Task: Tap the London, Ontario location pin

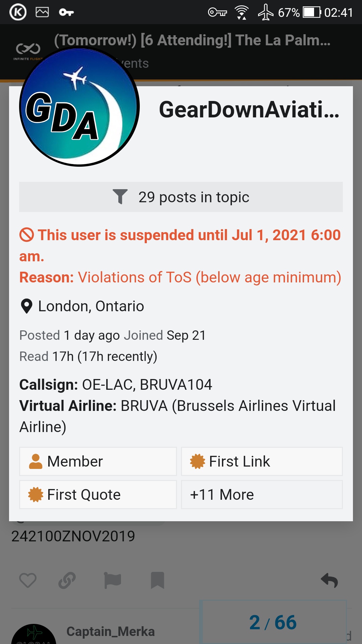Action: 26,306
